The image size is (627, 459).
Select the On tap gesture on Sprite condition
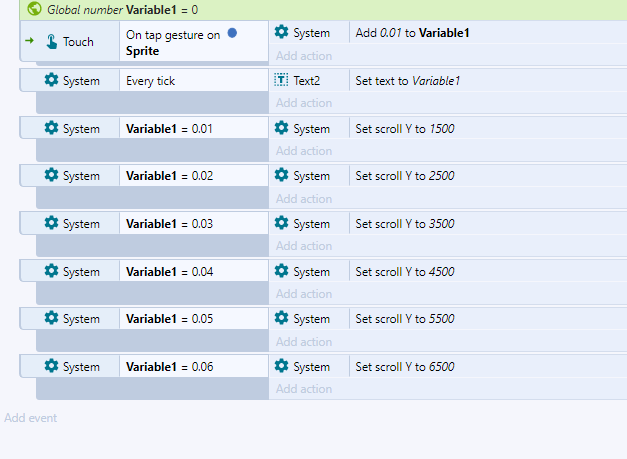(194, 42)
